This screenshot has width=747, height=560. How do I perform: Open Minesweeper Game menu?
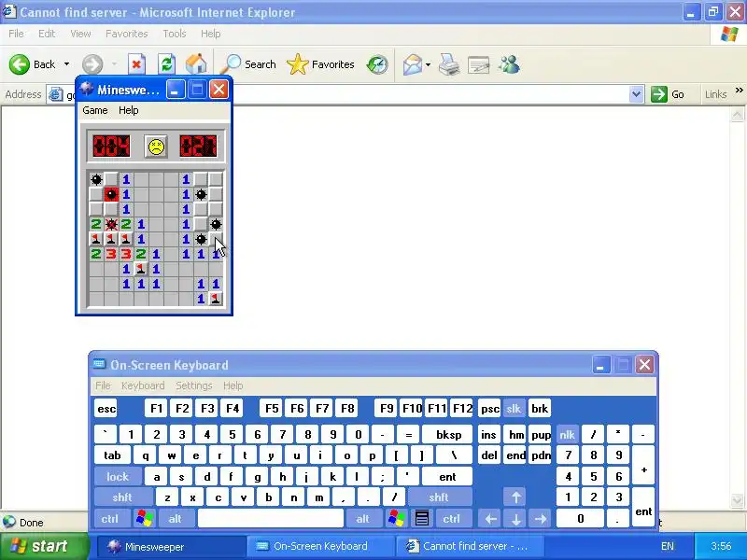point(95,110)
